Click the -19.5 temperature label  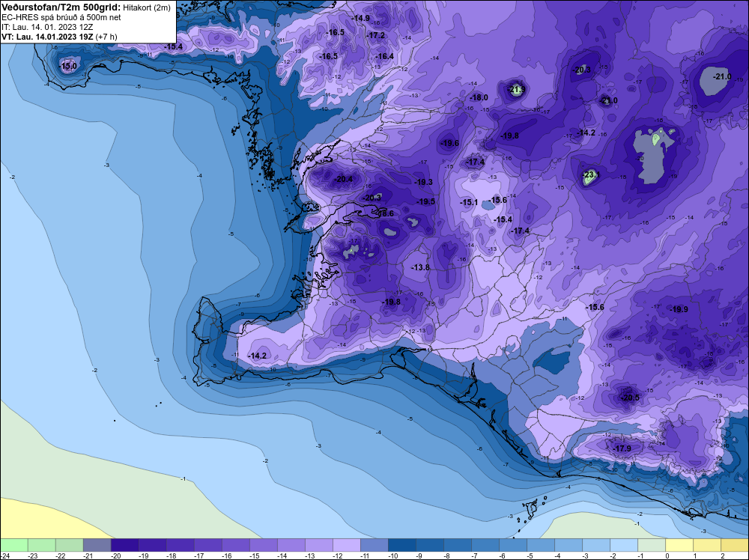(x=425, y=201)
